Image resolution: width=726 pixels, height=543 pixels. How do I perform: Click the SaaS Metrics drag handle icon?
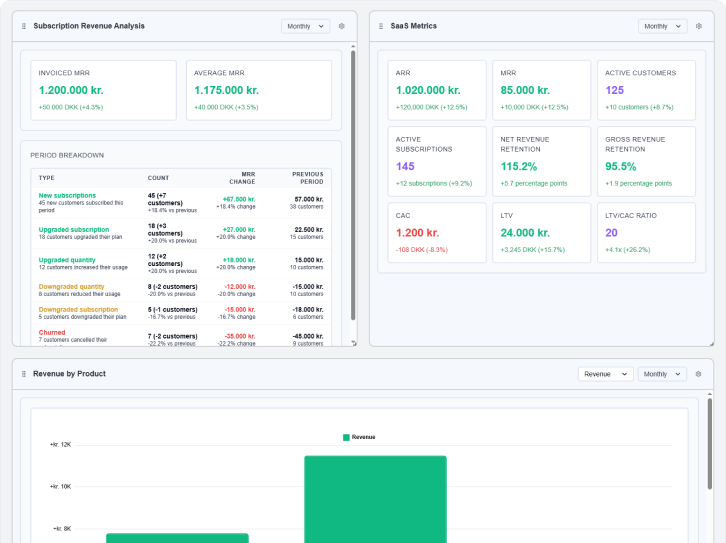pos(381,27)
